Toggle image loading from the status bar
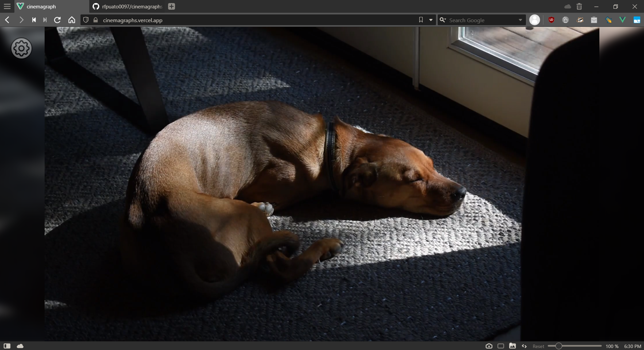The height and width of the screenshot is (350, 644). click(x=513, y=346)
